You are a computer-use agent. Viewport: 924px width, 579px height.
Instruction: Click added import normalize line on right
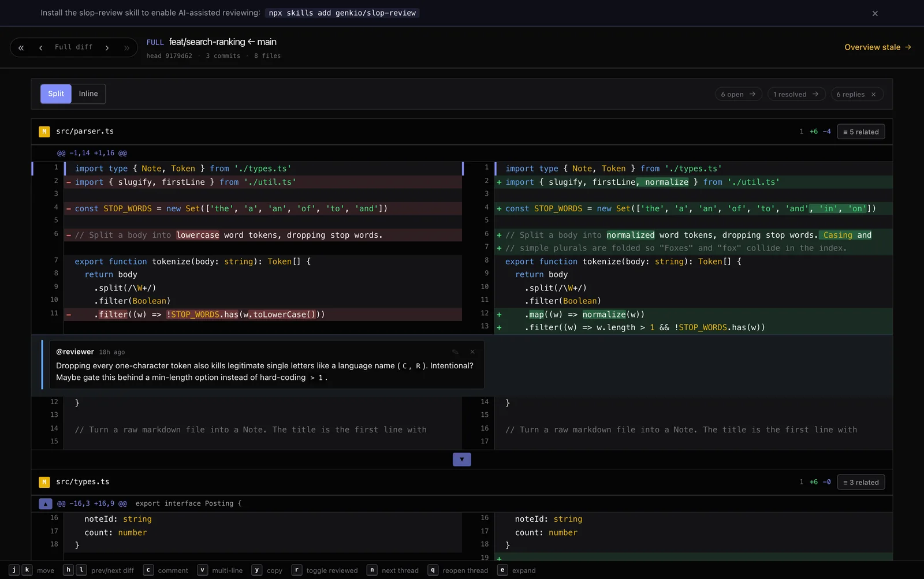[693, 182]
